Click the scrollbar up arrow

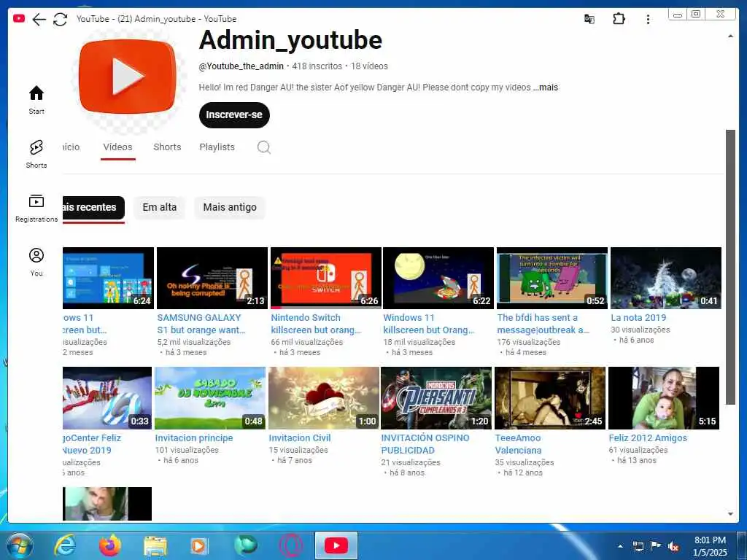point(730,36)
